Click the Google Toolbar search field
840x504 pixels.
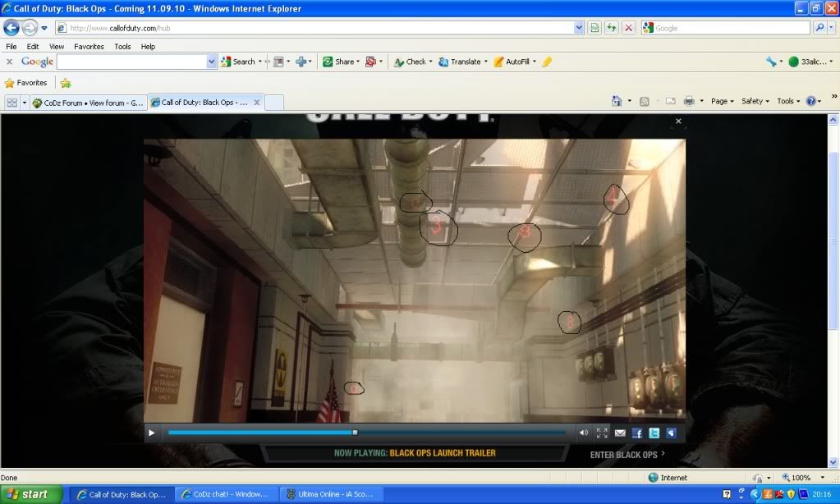131,62
